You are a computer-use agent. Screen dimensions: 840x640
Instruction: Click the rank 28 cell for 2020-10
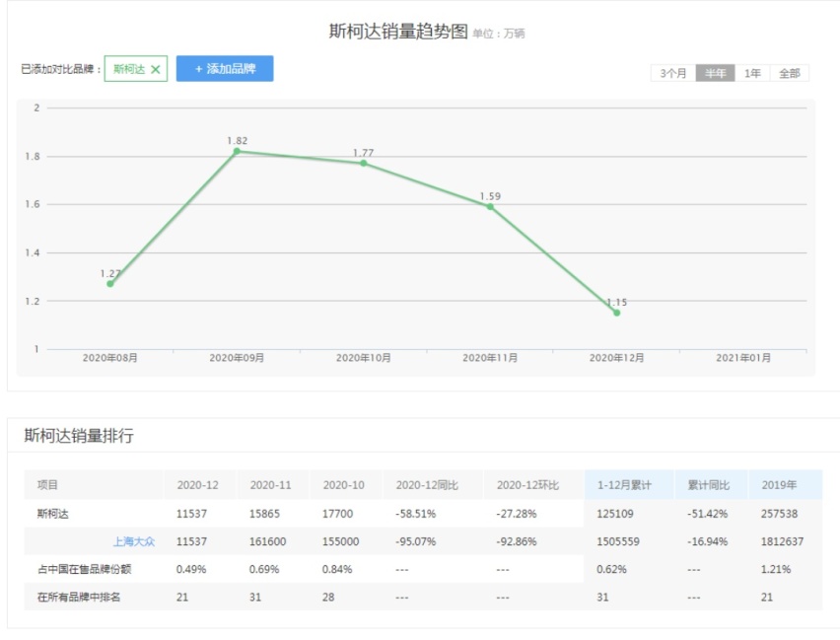click(328, 598)
